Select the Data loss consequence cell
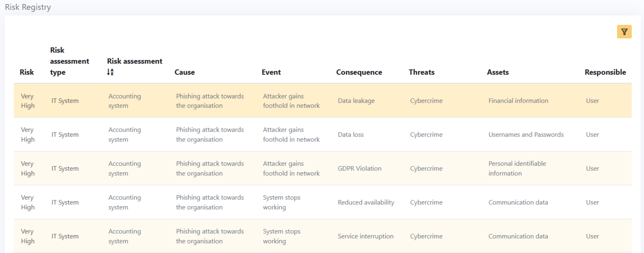The image size is (644, 253). coord(351,135)
